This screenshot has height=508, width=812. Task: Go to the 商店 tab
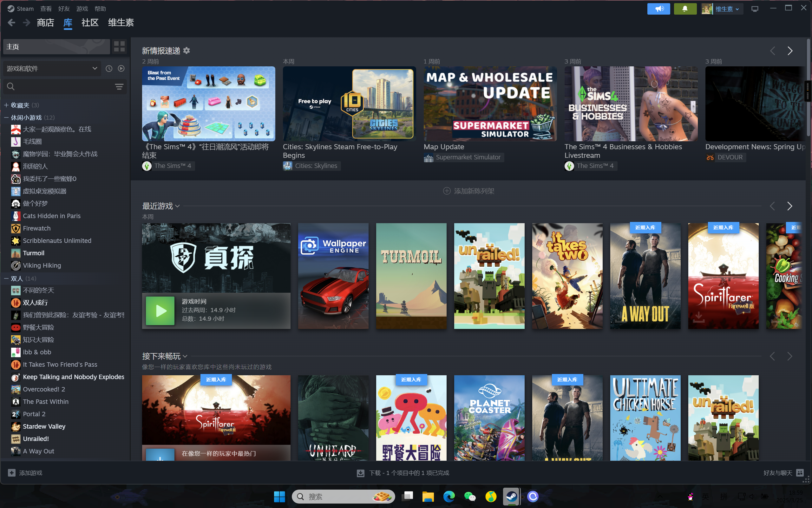[45, 23]
